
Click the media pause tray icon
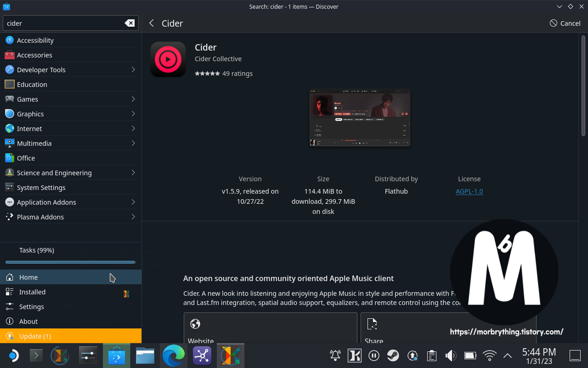tap(374, 356)
